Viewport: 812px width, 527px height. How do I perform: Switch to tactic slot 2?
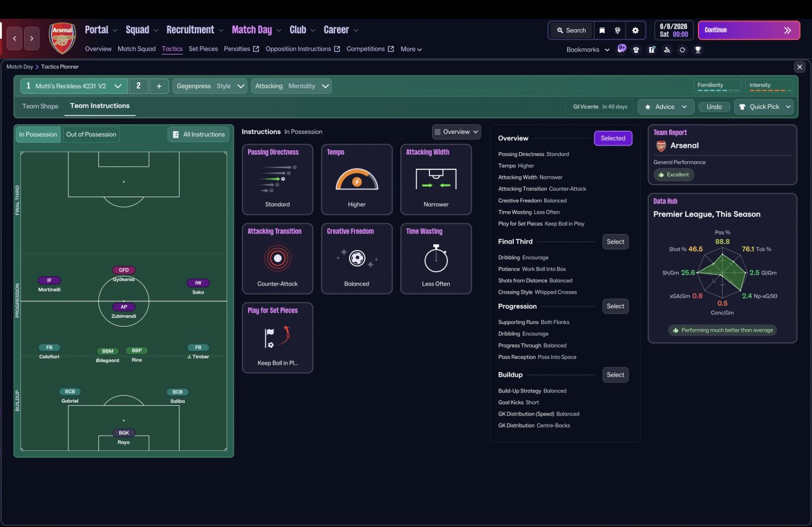[x=138, y=86]
